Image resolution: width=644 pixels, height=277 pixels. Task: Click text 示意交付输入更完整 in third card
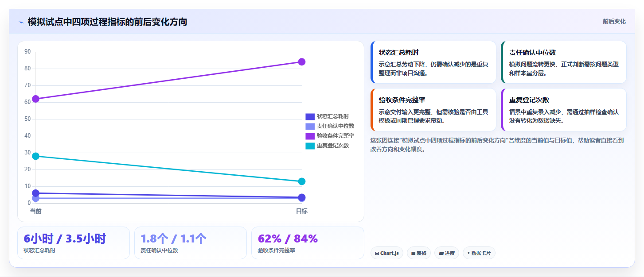point(404,112)
